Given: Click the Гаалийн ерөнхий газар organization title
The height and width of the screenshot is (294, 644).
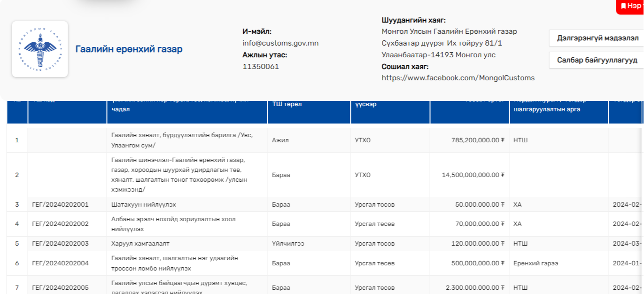Looking at the screenshot, I should click(x=129, y=49).
